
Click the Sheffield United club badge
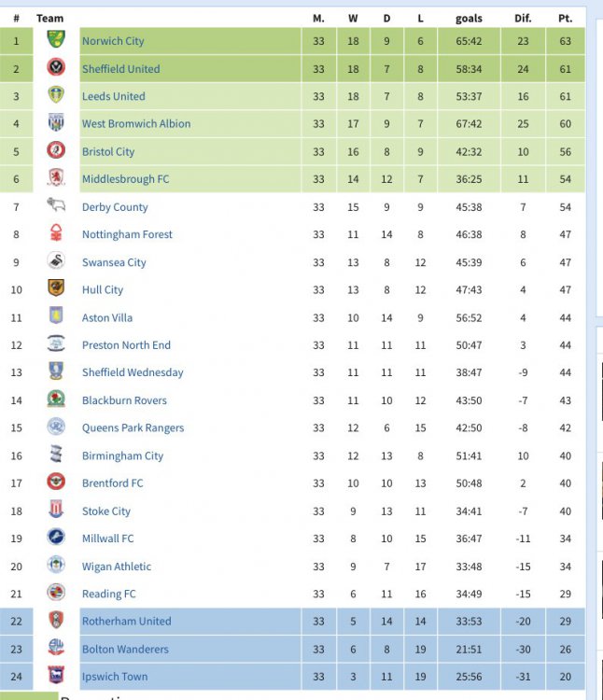[56, 68]
